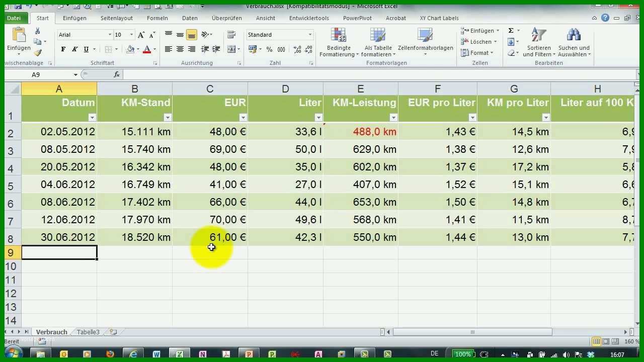Click the Cut scissors icon

pos(37,32)
